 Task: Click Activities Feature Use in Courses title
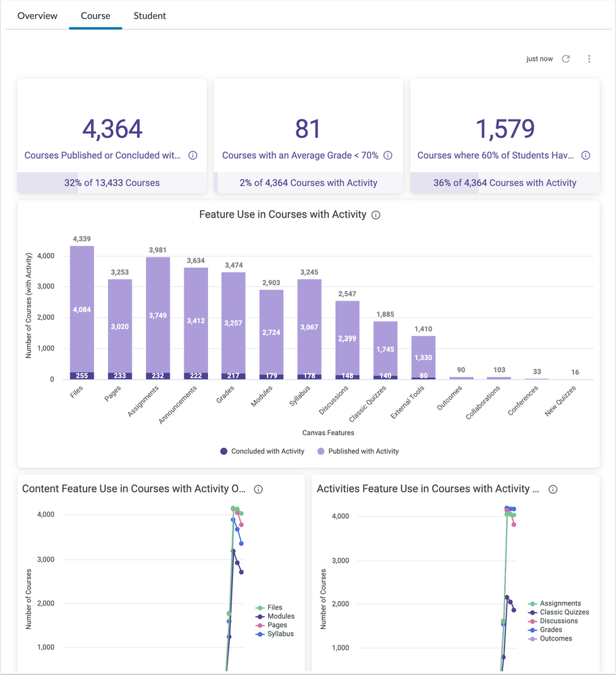tap(428, 489)
